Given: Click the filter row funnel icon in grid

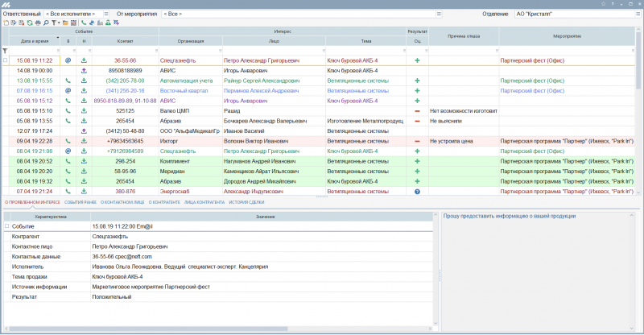Looking at the screenshot, I should click(x=5, y=51).
